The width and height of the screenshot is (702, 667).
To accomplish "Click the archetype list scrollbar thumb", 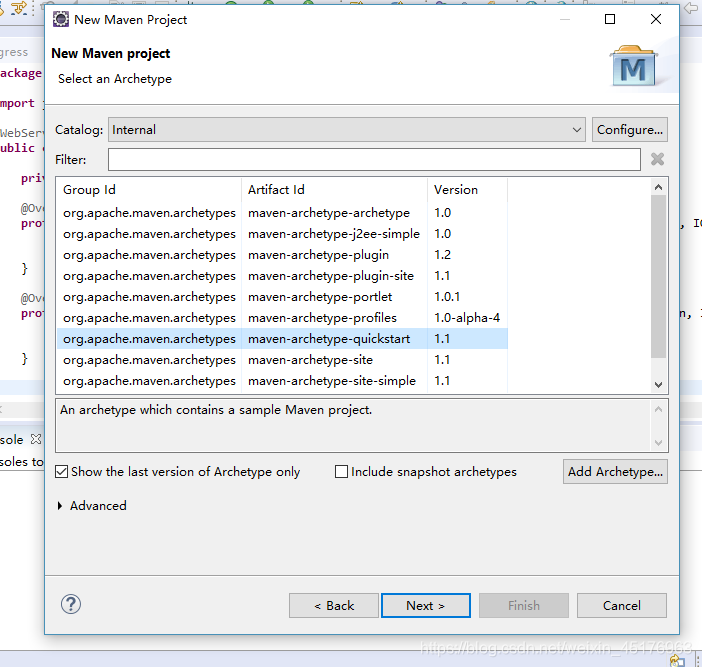I will click(x=658, y=277).
